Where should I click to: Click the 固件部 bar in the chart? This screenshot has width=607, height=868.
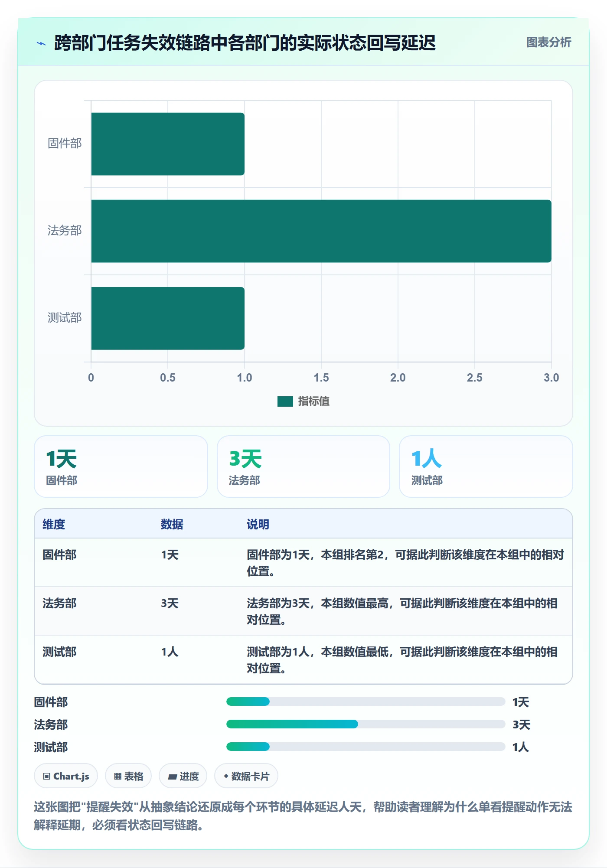168,144
